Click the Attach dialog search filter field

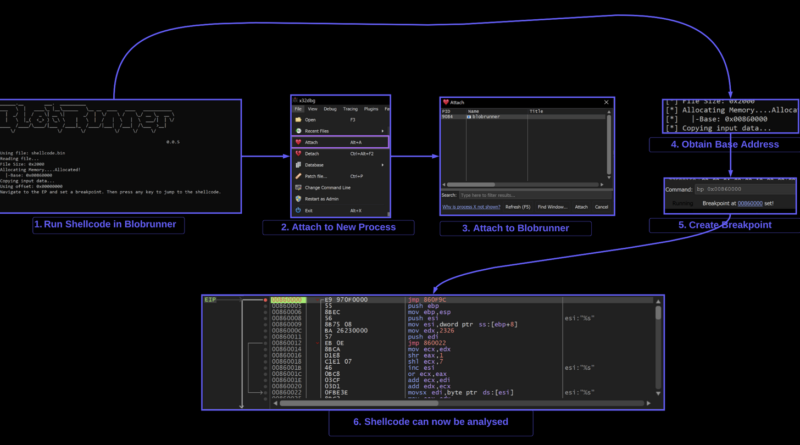(x=535, y=195)
